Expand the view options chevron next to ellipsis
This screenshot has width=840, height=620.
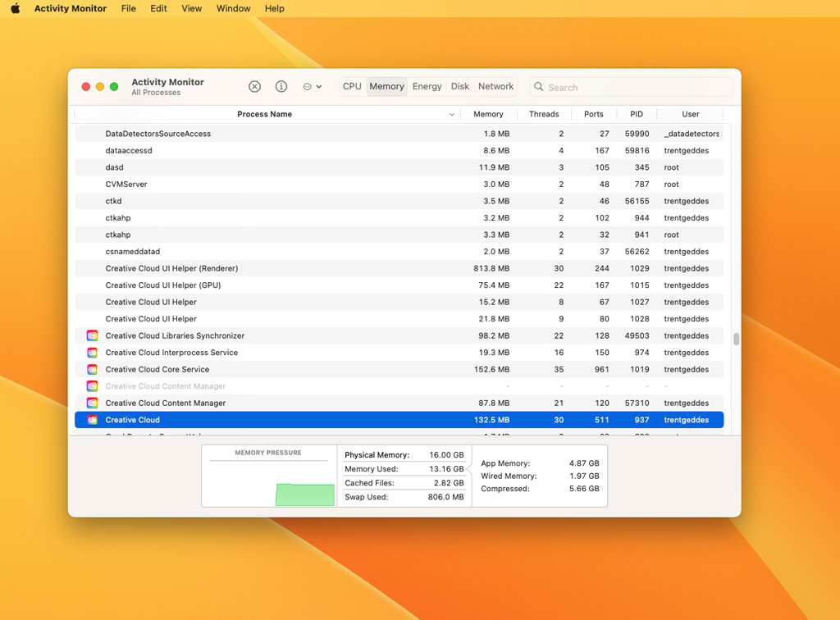tap(320, 86)
